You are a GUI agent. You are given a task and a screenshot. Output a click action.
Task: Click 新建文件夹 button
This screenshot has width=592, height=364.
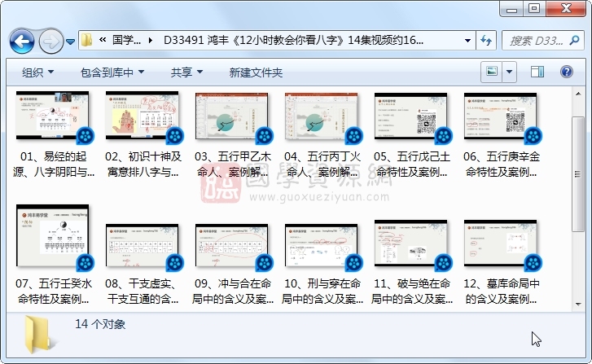[256, 72]
